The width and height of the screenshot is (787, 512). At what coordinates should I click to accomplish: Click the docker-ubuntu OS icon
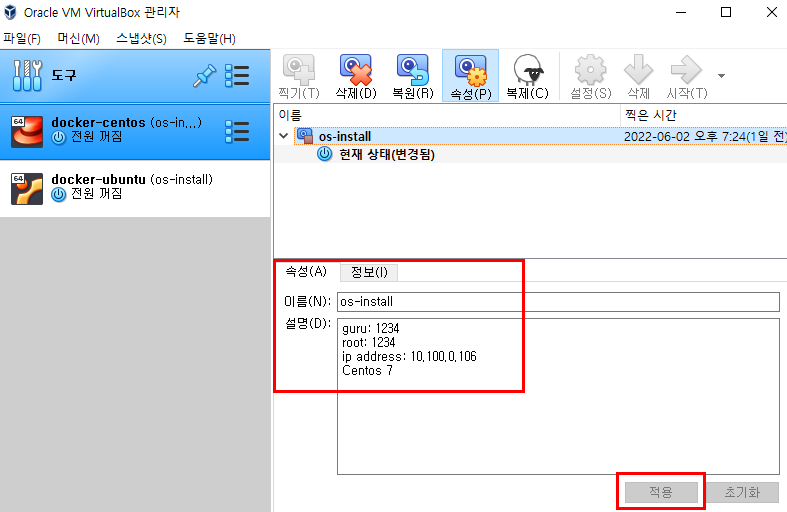[27, 189]
